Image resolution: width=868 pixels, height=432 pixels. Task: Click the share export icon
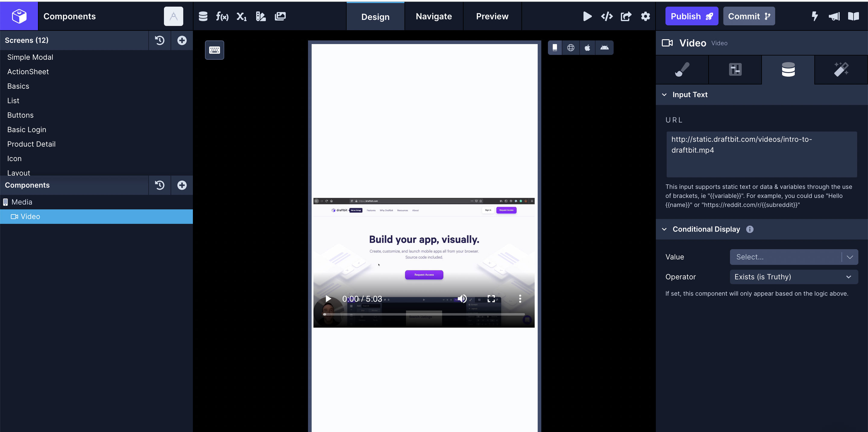pyautogui.click(x=626, y=16)
